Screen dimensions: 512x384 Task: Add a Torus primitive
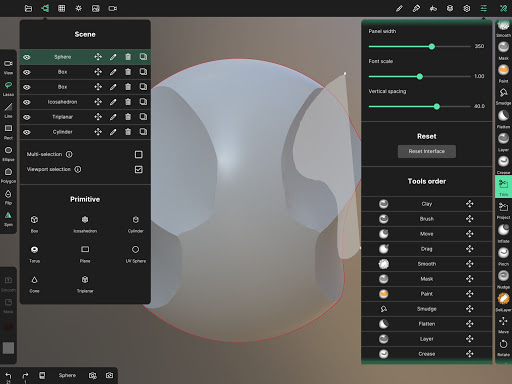34,254
